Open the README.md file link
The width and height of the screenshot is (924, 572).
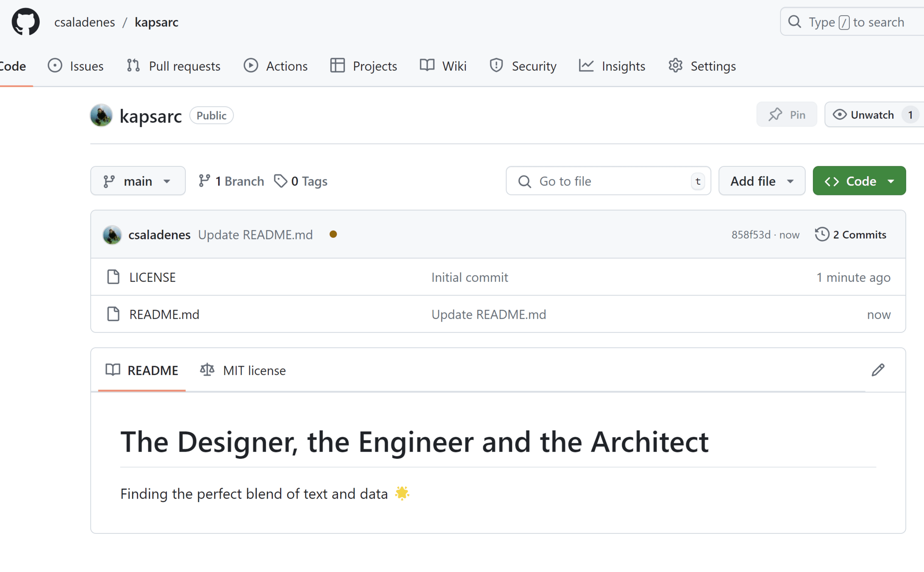pyautogui.click(x=164, y=314)
